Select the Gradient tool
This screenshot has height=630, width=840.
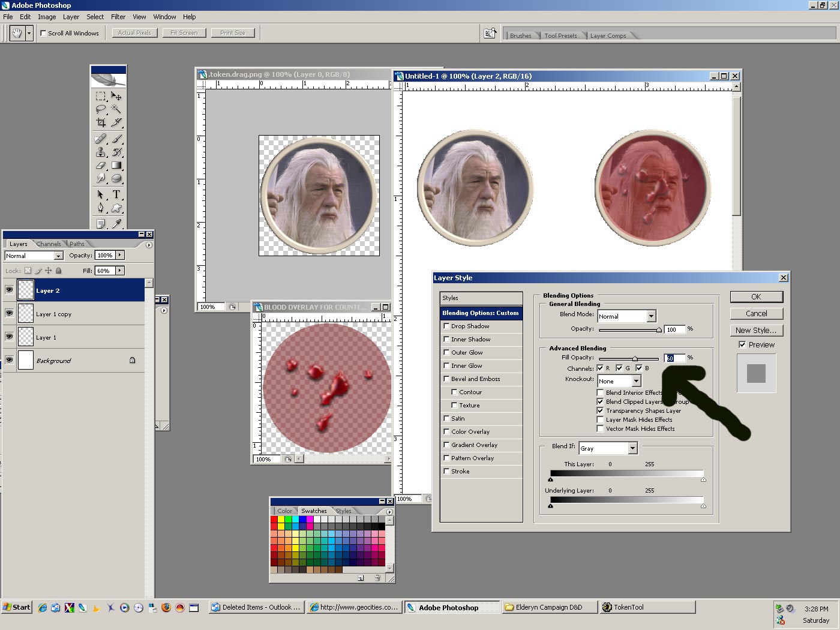116,166
